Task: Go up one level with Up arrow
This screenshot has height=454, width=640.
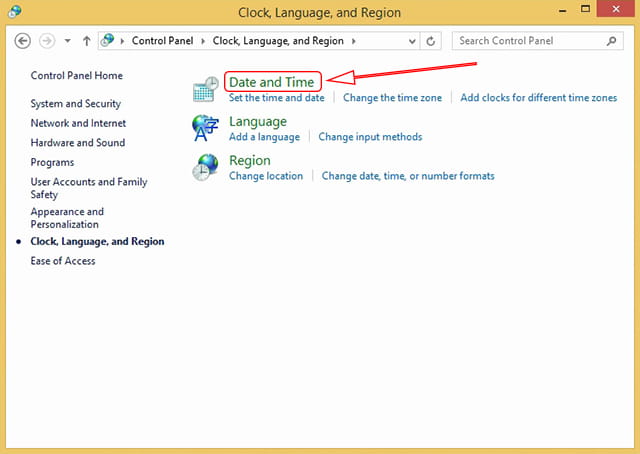Action: tap(87, 41)
